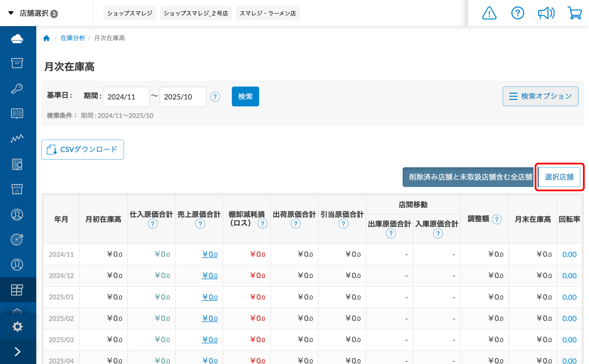Open the help question mark icon in header
This screenshot has height=364, width=589.
[x=518, y=13]
